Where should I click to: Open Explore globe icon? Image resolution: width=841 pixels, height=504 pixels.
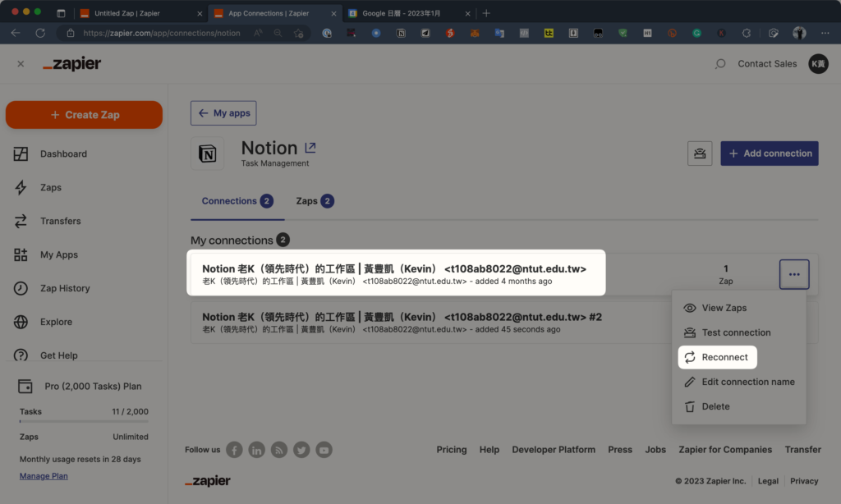point(21,322)
